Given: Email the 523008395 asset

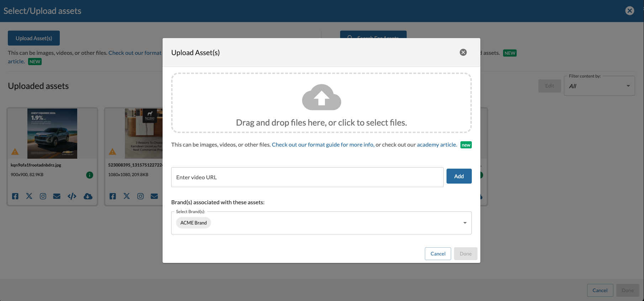Looking at the screenshot, I should [x=154, y=196].
